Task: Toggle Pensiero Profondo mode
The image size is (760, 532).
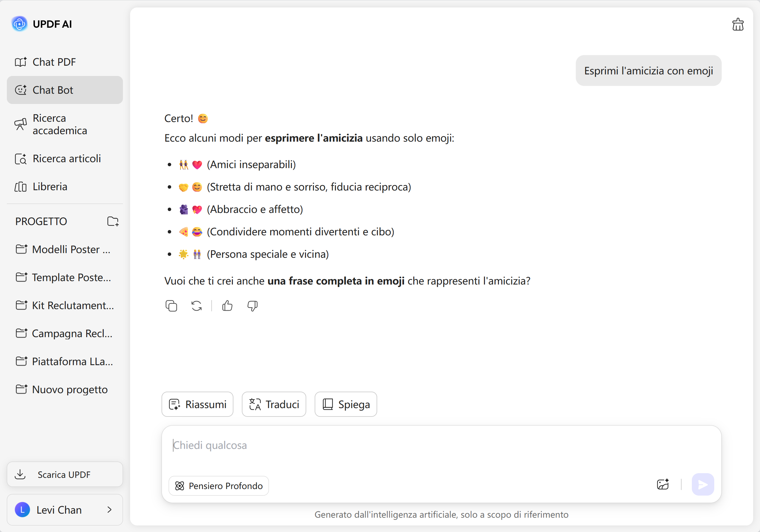Action: 219,486
